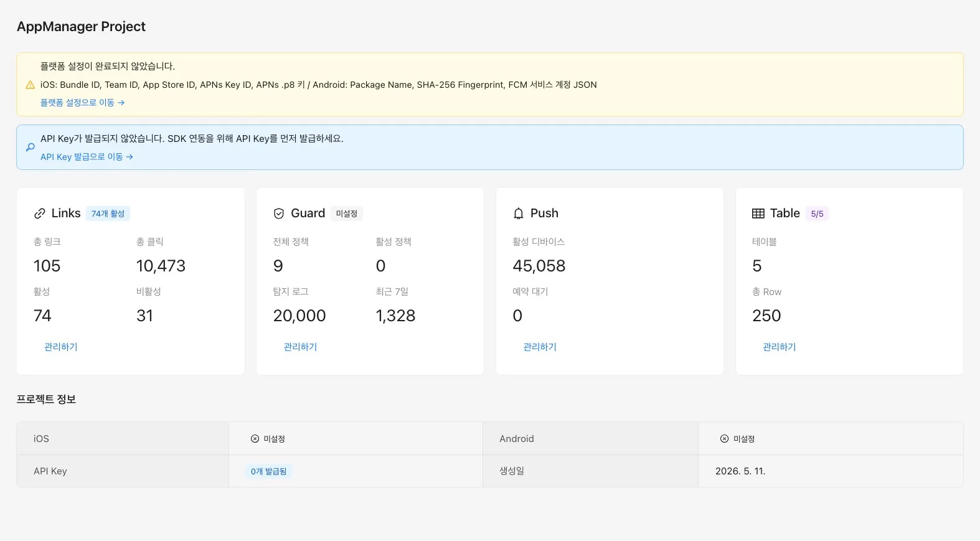980x541 pixels.
Task: Click the Table 5/5 badge
Action: 817,214
